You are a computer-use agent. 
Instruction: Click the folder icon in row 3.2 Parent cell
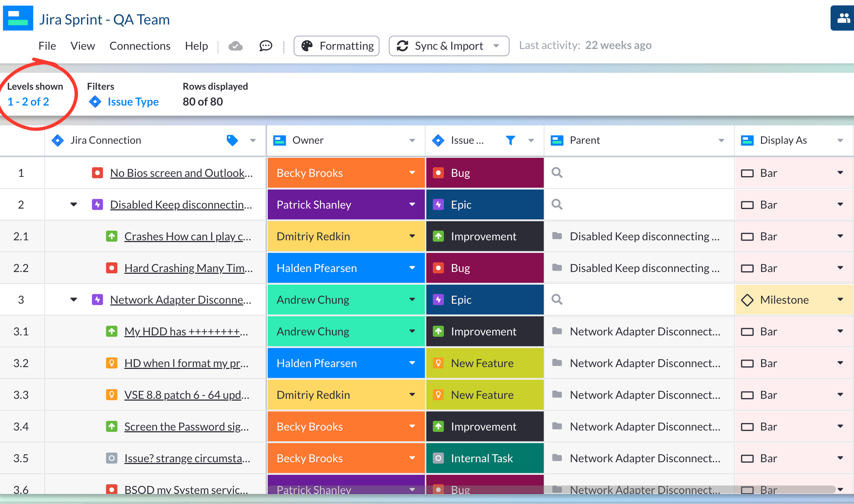pos(557,363)
